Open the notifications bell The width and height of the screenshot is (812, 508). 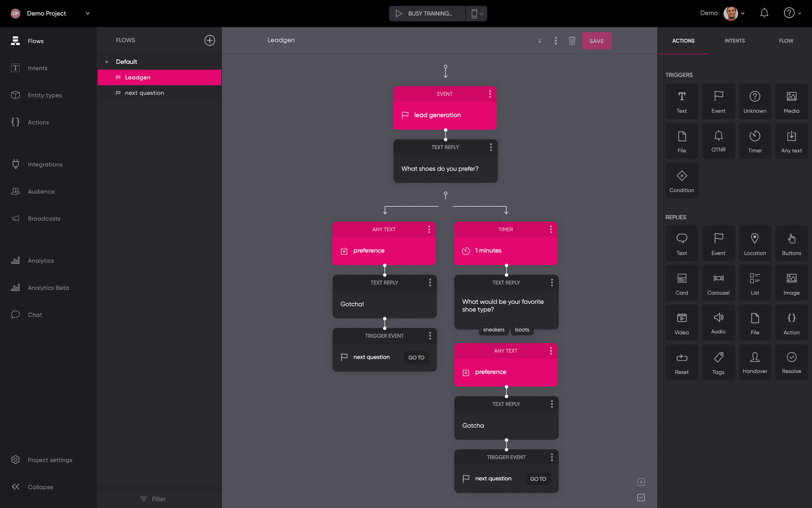[x=764, y=13]
